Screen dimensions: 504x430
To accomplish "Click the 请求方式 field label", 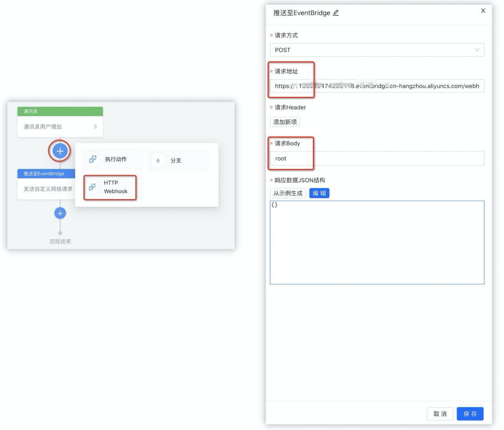I will pos(286,35).
